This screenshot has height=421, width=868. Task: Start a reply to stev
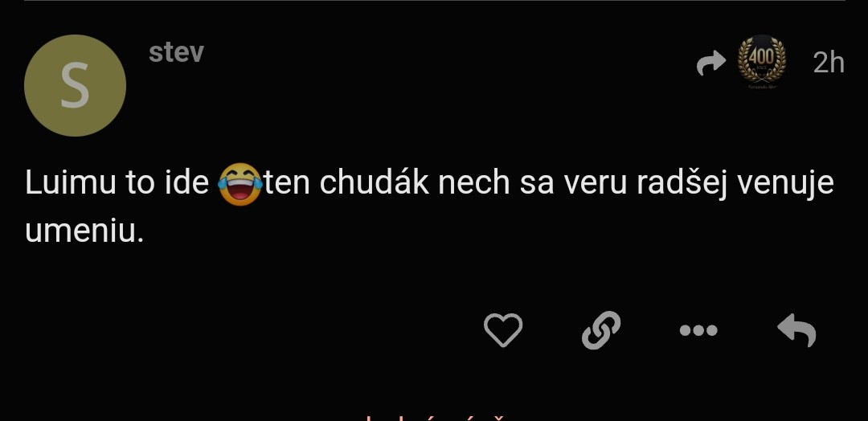[796, 330]
